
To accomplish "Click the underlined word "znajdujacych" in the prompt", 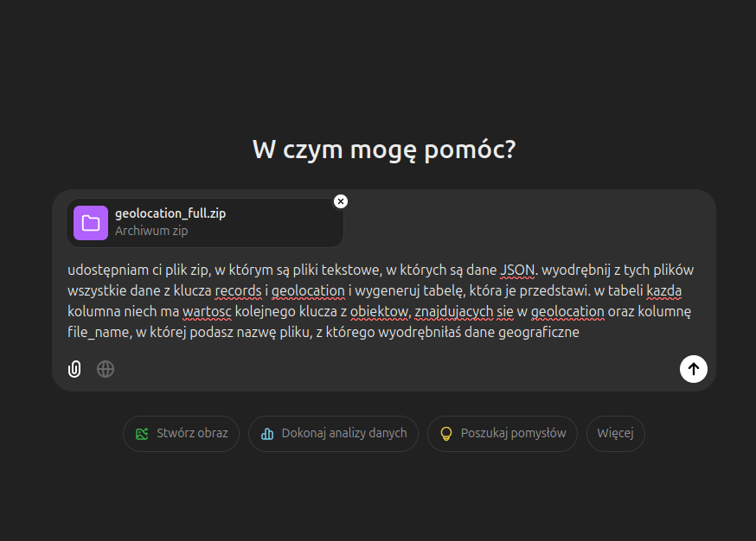I will (454, 312).
